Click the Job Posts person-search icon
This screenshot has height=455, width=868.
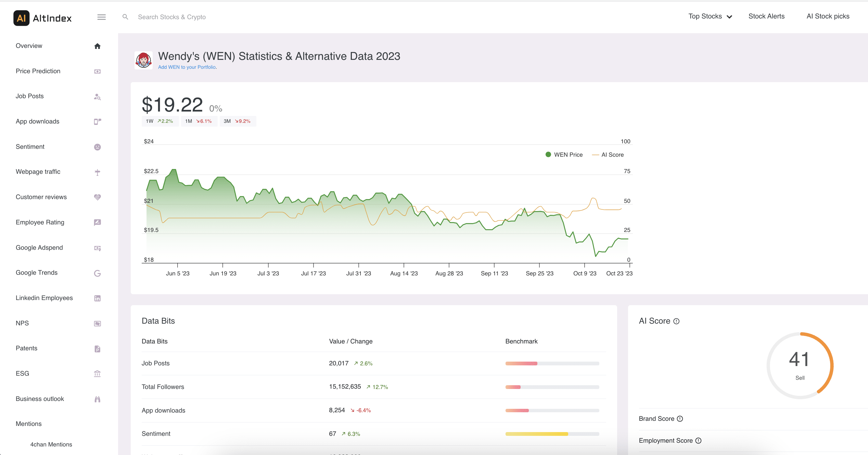coord(98,97)
